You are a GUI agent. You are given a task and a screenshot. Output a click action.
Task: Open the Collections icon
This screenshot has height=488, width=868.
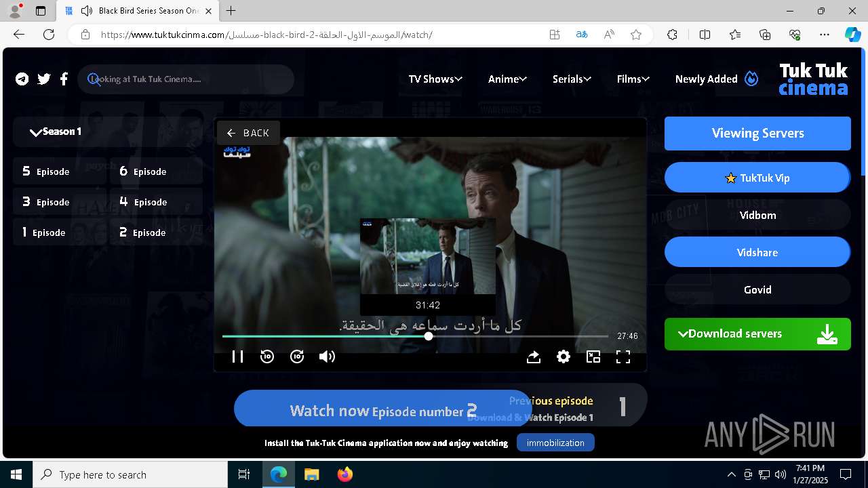point(765,35)
